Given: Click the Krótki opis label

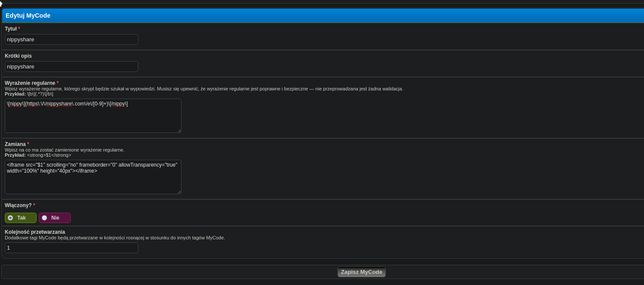Looking at the screenshot, I should 18,56.
